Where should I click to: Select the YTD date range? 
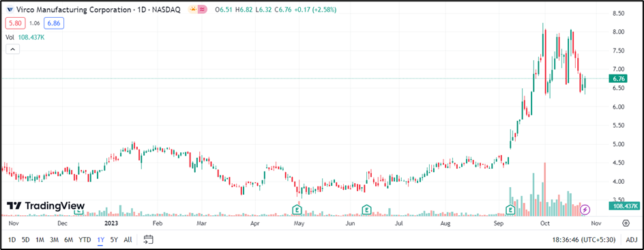coord(85,239)
